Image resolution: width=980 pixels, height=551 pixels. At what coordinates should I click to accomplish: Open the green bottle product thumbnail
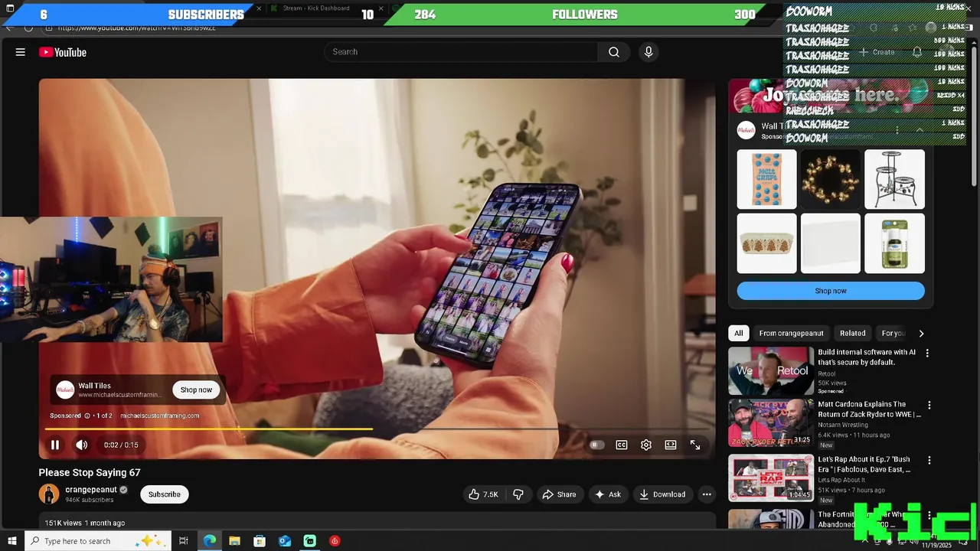tap(894, 243)
